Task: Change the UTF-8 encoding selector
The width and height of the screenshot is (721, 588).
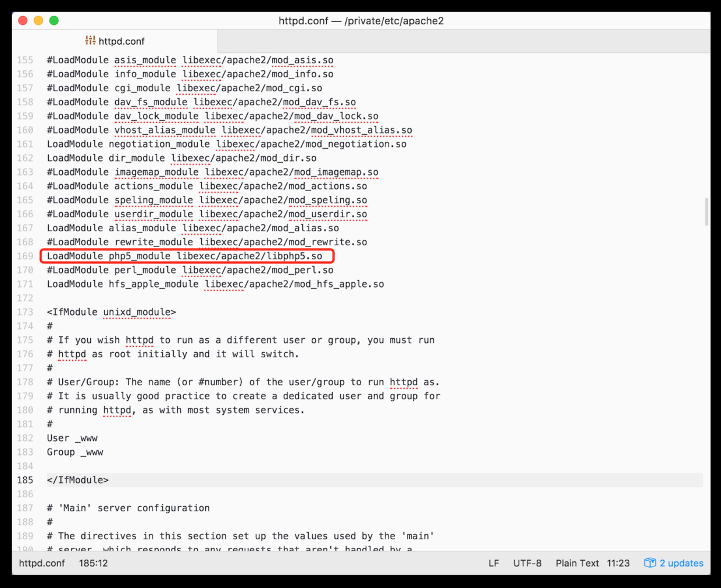Action: point(527,563)
